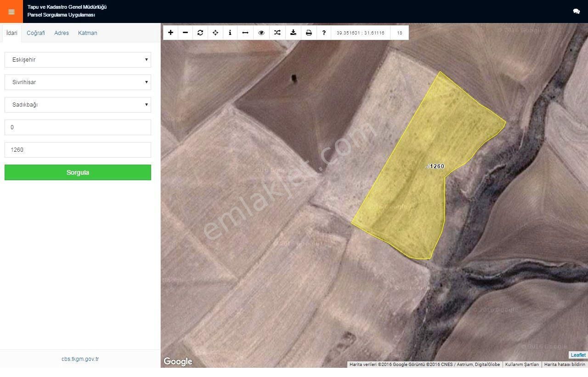588x377 pixels.
Task: Open the chat bubble icon
Action: pyautogui.click(x=577, y=11)
